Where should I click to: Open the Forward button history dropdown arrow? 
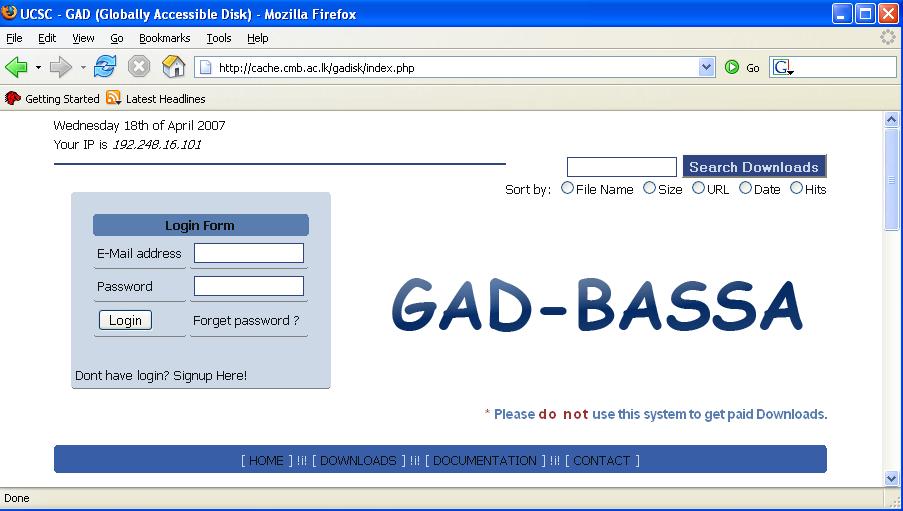pos(83,68)
